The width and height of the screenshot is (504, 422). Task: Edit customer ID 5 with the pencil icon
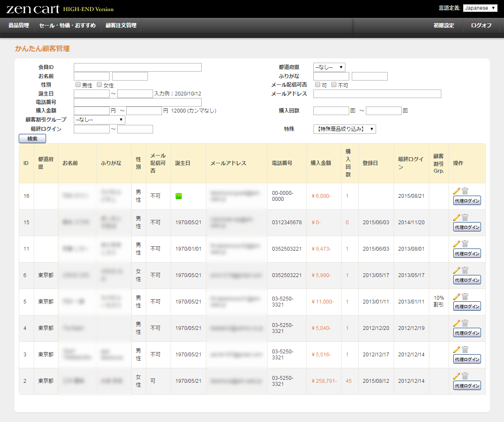pos(456,297)
